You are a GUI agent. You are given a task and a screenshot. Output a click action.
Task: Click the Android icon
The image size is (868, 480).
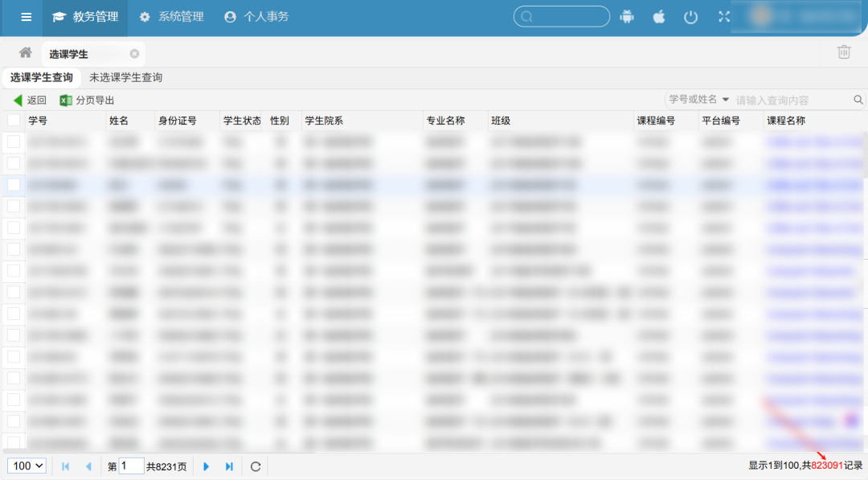pyautogui.click(x=627, y=17)
